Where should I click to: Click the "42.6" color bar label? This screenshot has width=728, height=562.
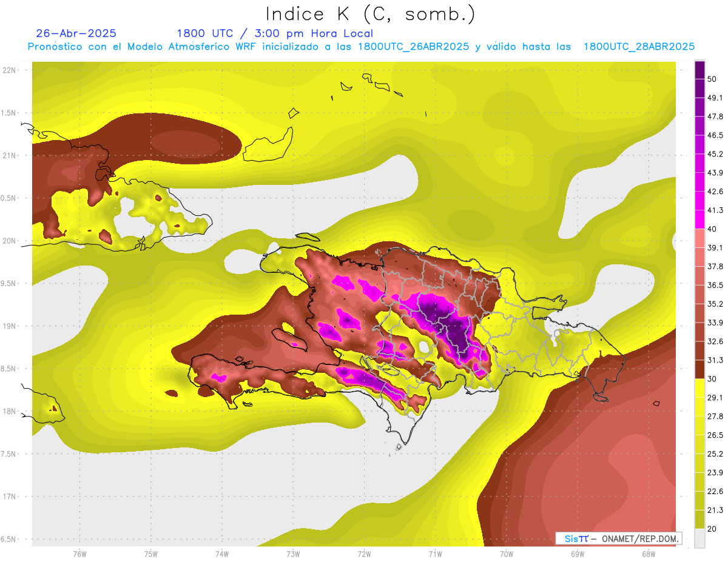point(715,192)
